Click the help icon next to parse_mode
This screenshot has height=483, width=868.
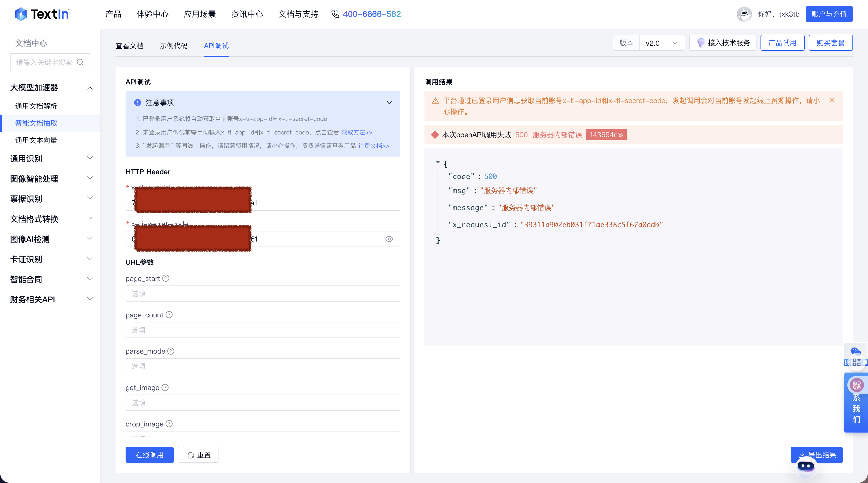click(x=171, y=351)
